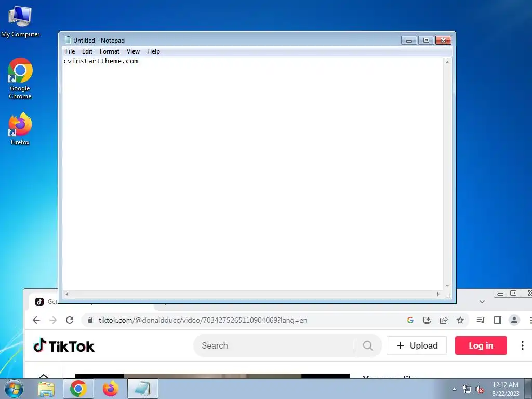Select the Firefox desktop shortcut

[x=20, y=129]
